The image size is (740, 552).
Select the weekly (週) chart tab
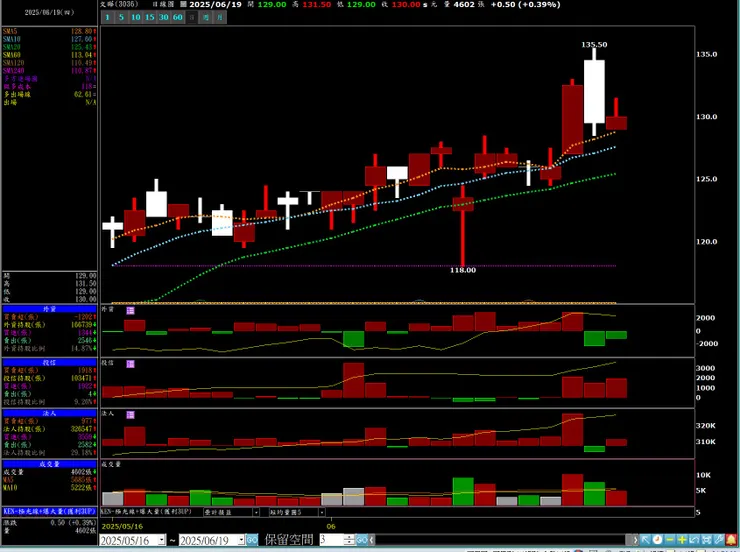pos(206,17)
